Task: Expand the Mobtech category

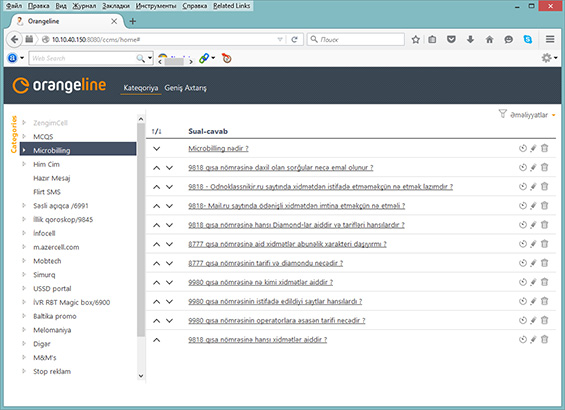Action: tap(24, 260)
